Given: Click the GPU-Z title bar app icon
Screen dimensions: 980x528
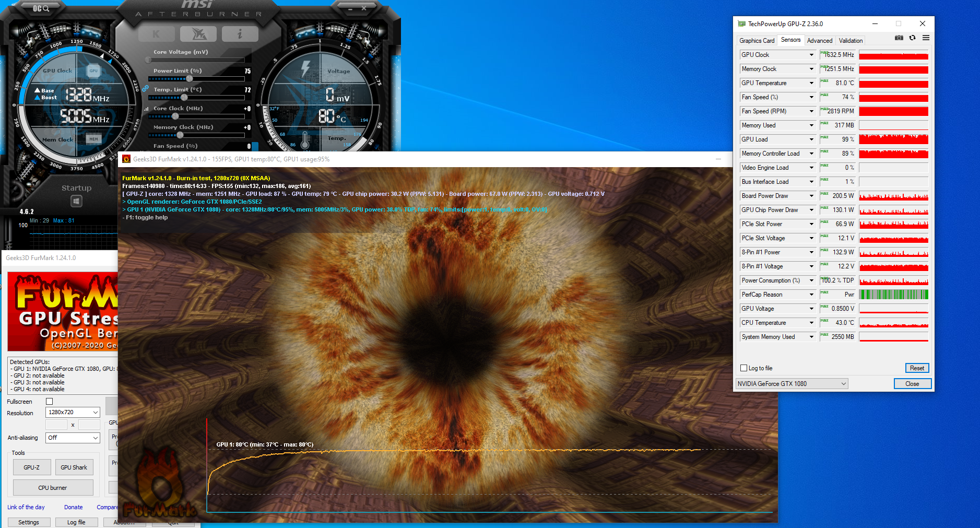Looking at the screenshot, I should 741,24.
